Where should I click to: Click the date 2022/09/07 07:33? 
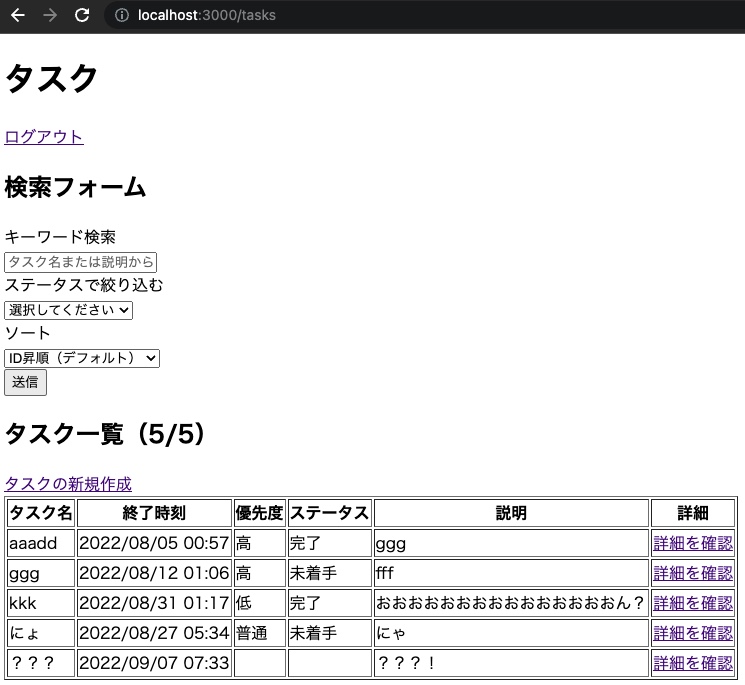click(154, 663)
